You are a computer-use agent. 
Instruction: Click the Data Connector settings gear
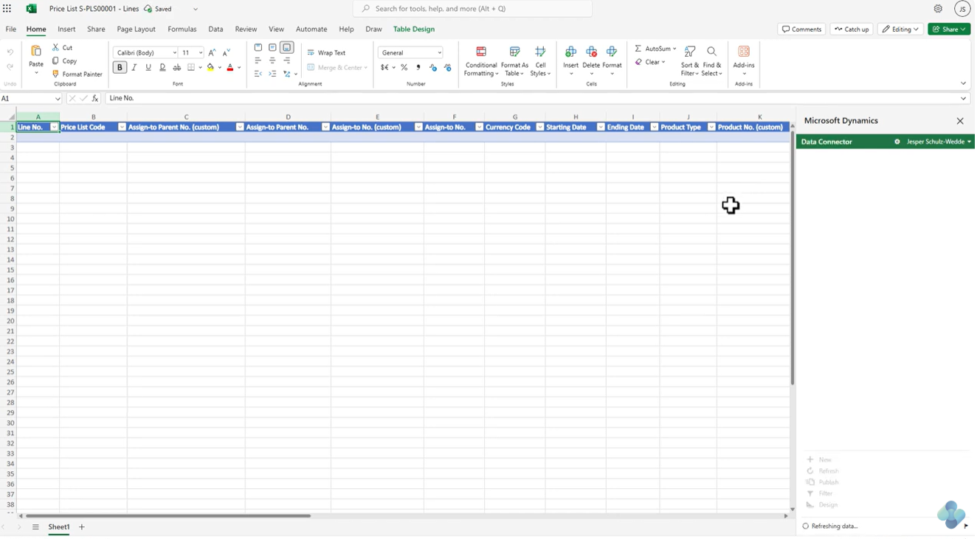pos(897,142)
